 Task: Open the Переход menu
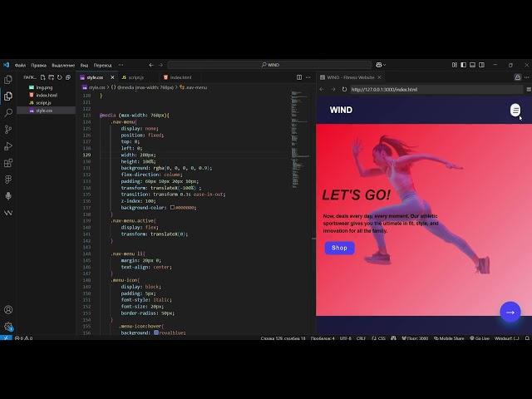(102, 65)
